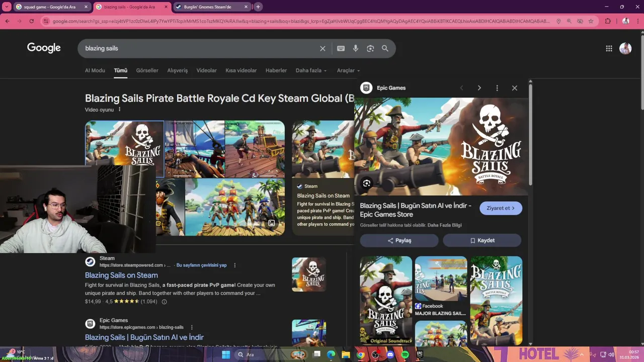The image size is (644, 362).
Task: Open the Google account avatar
Action: tap(625, 48)
